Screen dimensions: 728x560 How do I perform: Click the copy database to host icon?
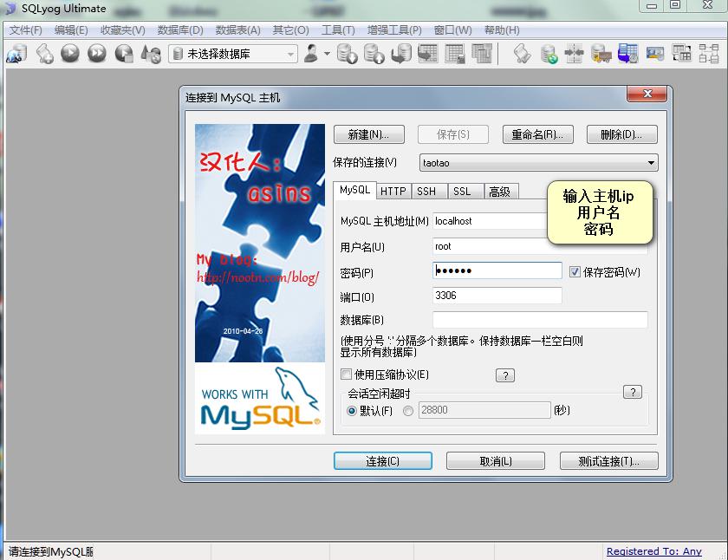click(401, 54)
